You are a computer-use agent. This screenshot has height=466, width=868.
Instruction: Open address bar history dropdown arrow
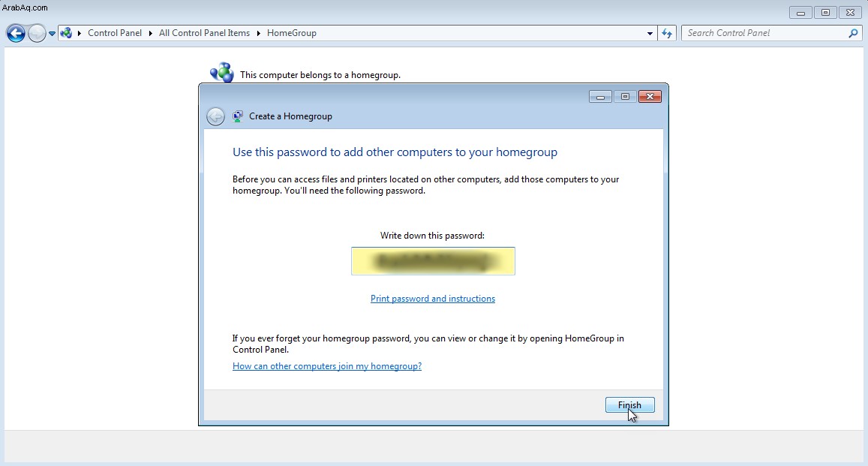650,33
